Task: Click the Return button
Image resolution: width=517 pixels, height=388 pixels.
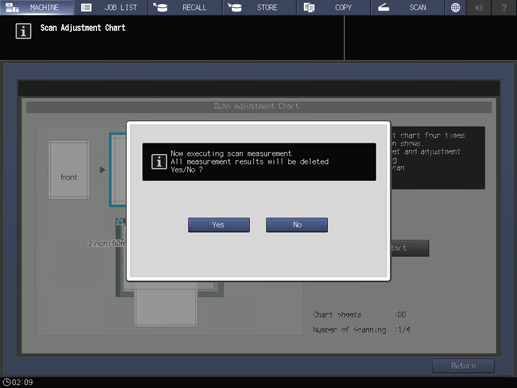Action: pos(463,366)
